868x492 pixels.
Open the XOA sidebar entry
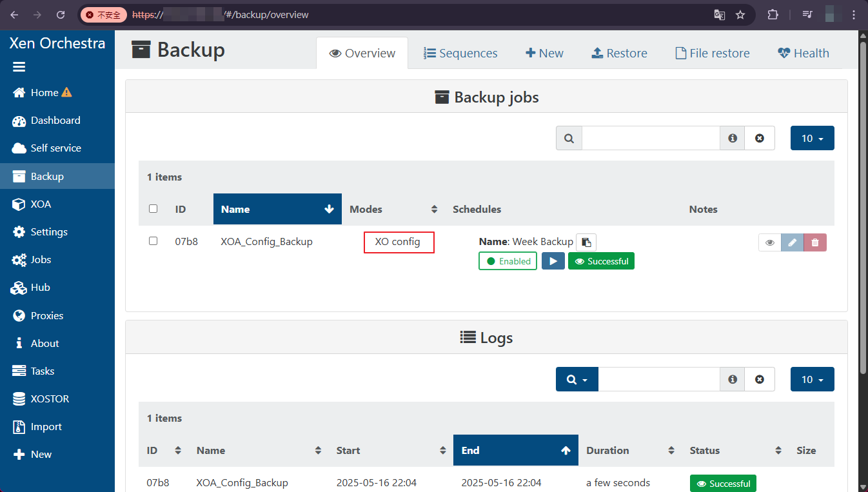tap(32, 204)
